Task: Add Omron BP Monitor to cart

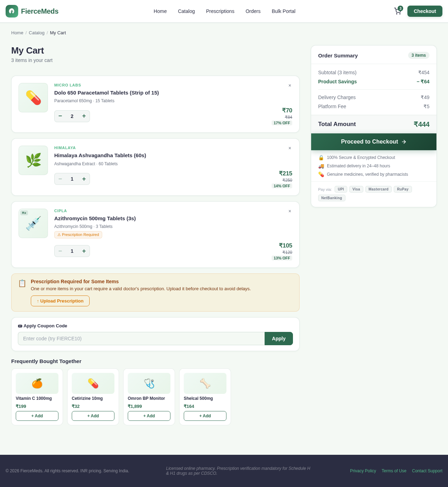Action: click(x=149, y=416)
